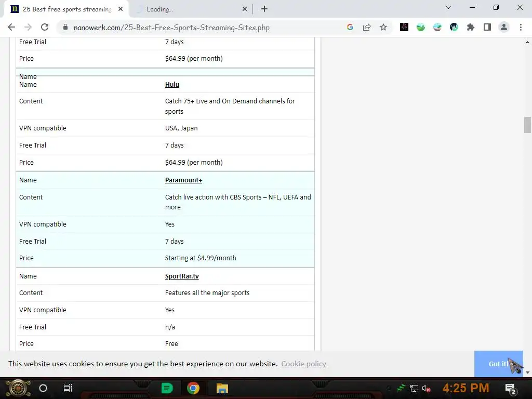Image resolution: width=532 pixels, height=399 pixels.
Task: Click the address bar URL
Action: coord(171,28)
